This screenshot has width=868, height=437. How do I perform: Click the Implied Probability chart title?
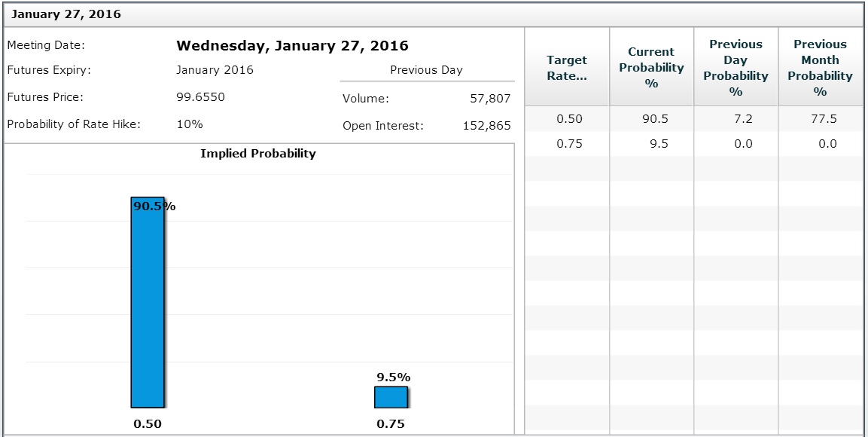click(x=258, y=154)
